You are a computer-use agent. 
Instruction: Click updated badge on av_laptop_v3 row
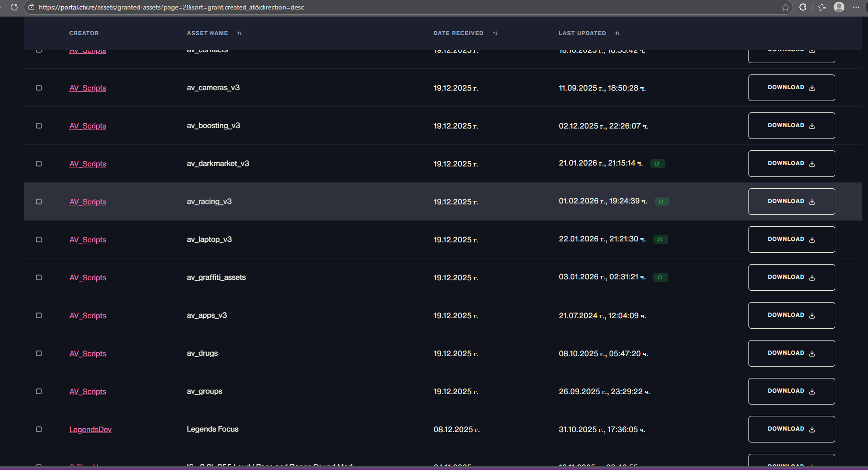(x=660, y=240)
